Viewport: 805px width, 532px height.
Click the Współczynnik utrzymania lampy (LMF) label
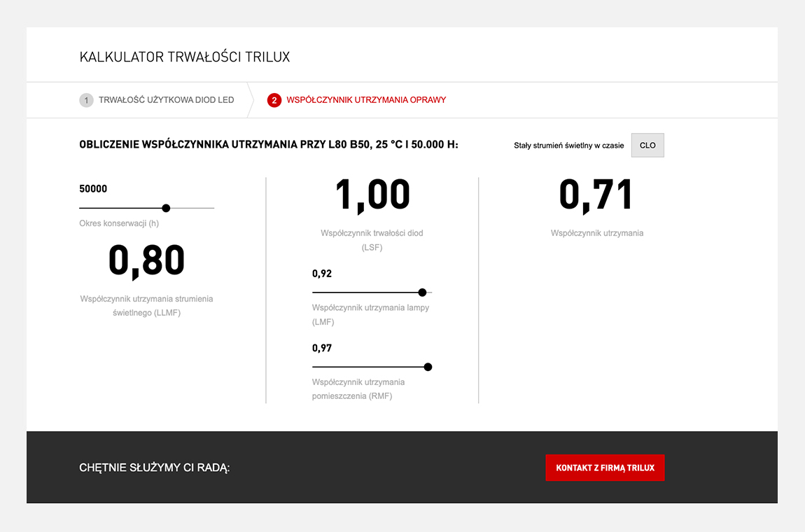[x=371, y=315]
